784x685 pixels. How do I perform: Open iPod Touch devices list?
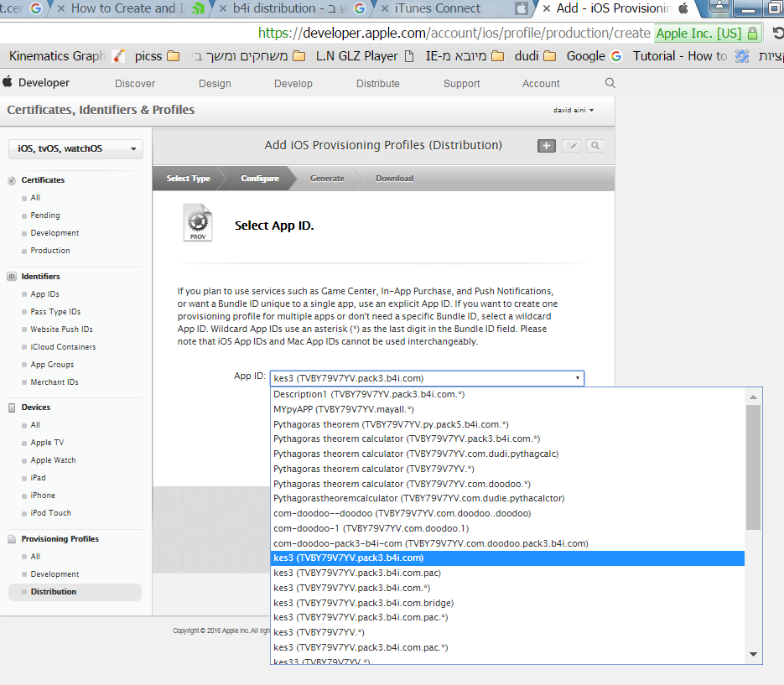click(50, 512)
